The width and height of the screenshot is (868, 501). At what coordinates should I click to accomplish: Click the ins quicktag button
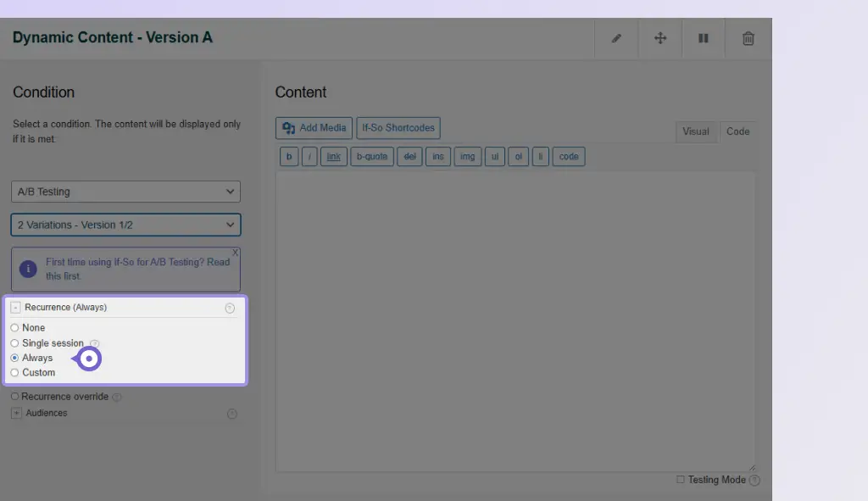tap(438, 157)
